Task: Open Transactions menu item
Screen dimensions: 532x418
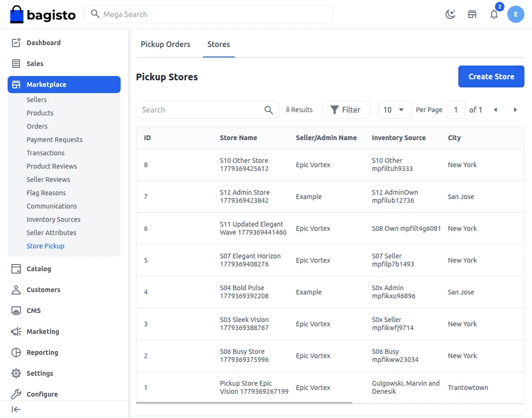Action: point(46,153)
